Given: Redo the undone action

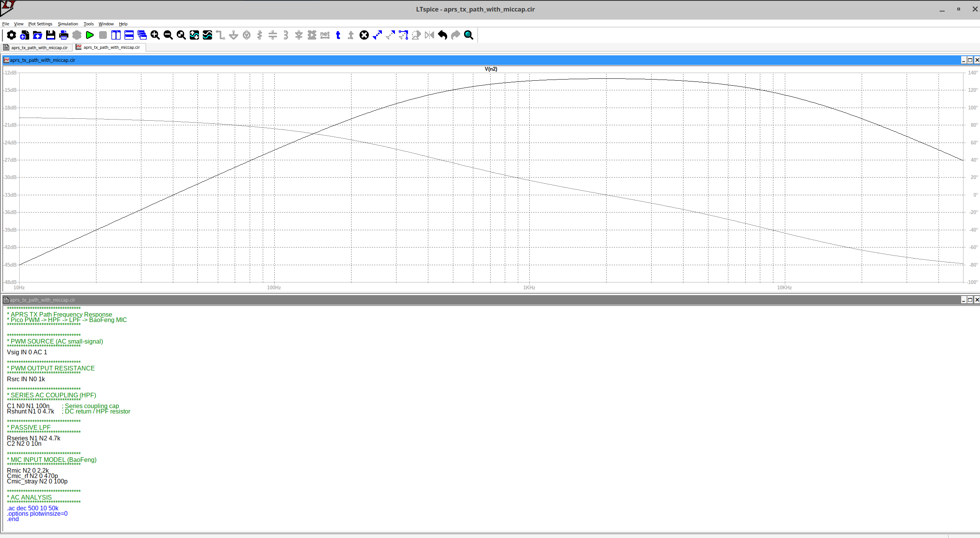Looking at the screenshot, I should [455, 35].
